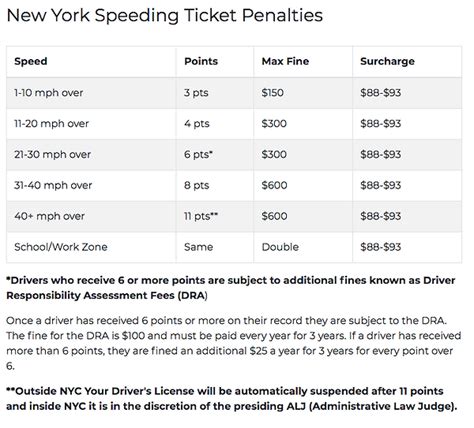
Task: Click the Max Fine column header
Action: pyautogui.click(x=285, y=61)
